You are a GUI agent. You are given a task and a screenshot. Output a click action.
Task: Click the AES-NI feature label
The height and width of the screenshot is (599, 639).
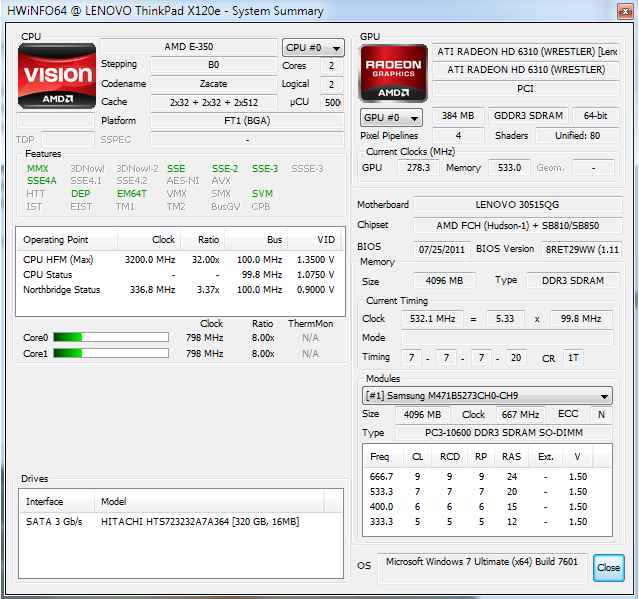coord(183,181)
